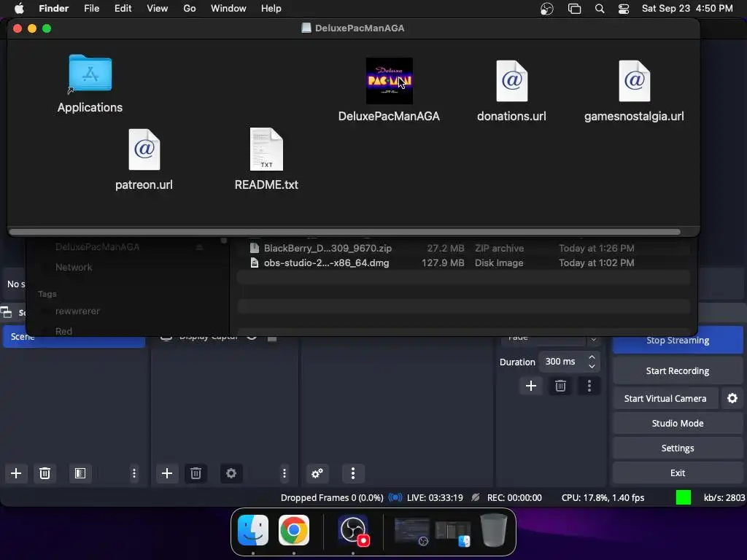Click the Stop Streaming button

pyautogui.click(x=678, y=340)
